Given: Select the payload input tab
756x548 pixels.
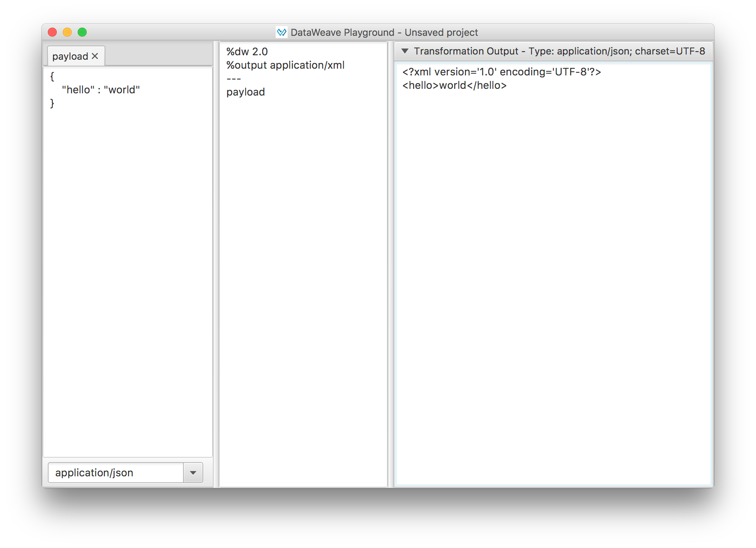Looking at the screenshot, I should [70, 56].
